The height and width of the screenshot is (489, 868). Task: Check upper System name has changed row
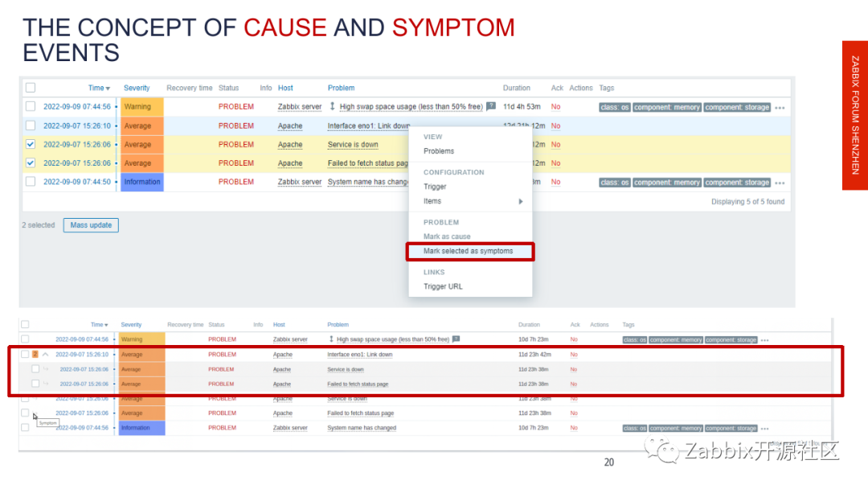(x=31, y=182)
